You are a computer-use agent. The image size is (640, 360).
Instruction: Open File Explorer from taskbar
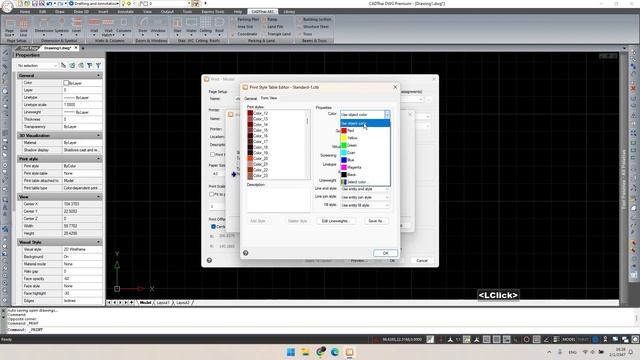[x=305, y=352]
